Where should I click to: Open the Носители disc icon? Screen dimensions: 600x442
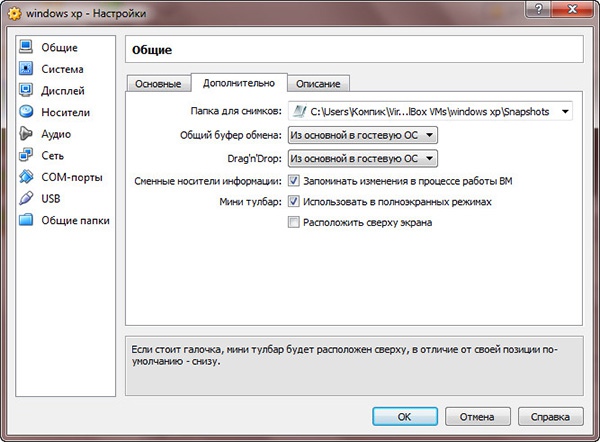pyautogui.click(x=25, y=112)
